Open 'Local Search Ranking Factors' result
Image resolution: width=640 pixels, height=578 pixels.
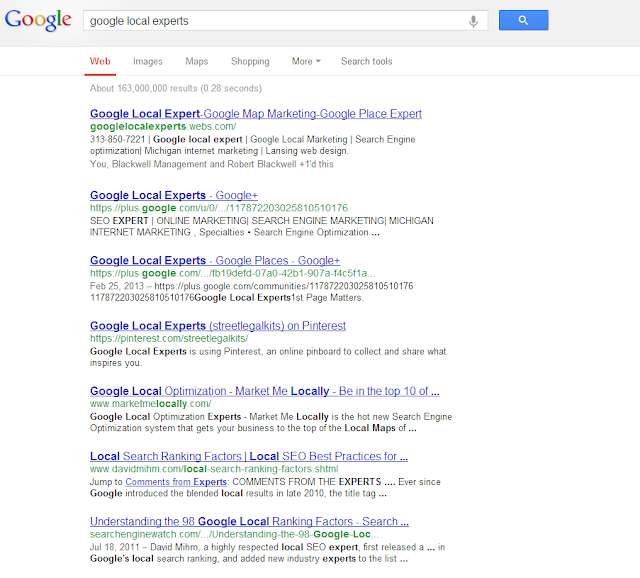click(x=249, y=456)
